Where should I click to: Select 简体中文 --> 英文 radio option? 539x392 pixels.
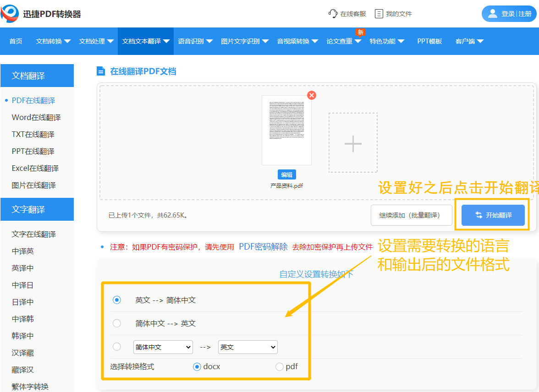(117, 323)
